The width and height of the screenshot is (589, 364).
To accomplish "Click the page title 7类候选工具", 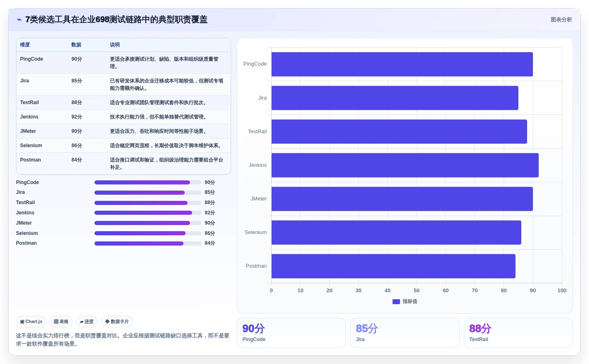I will click(116, 20).
